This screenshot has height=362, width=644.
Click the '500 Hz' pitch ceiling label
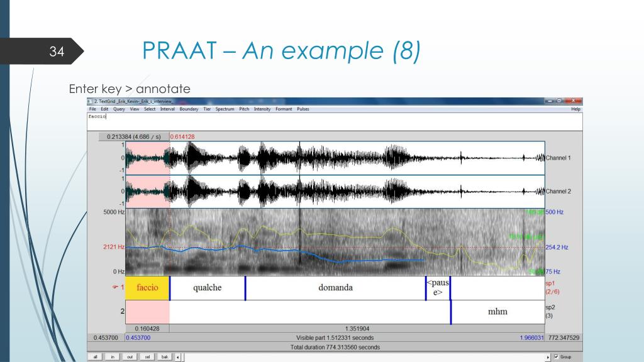[555, 212]
